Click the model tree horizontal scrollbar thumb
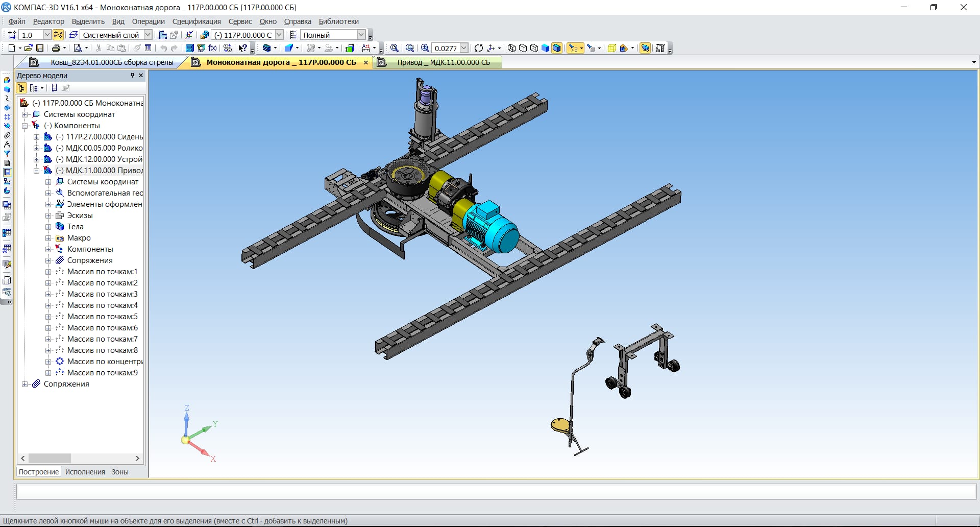 pyautogui.click(x=50, y=458)
